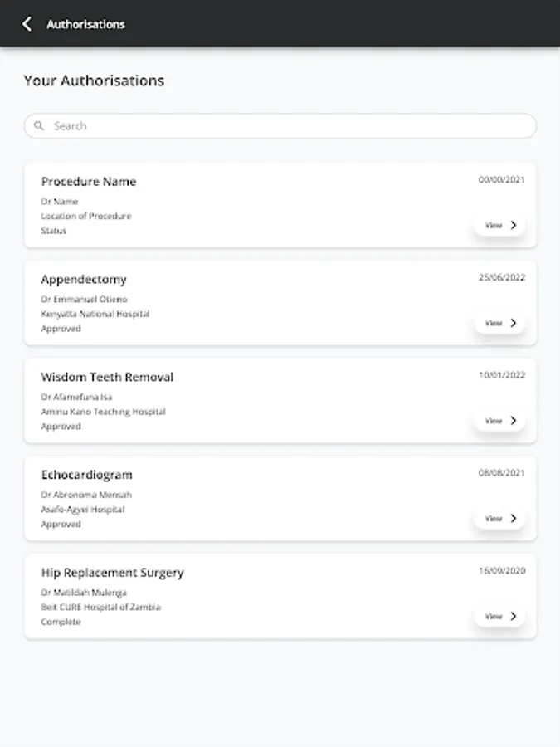Go back using the header arrow
This screenshot has height=747, width=560.
click(27, 24)
